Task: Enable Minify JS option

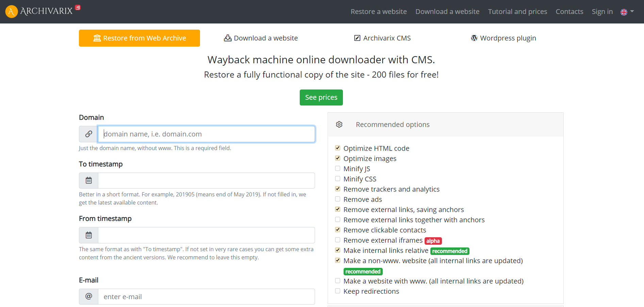Action: [x=337, y=168]
